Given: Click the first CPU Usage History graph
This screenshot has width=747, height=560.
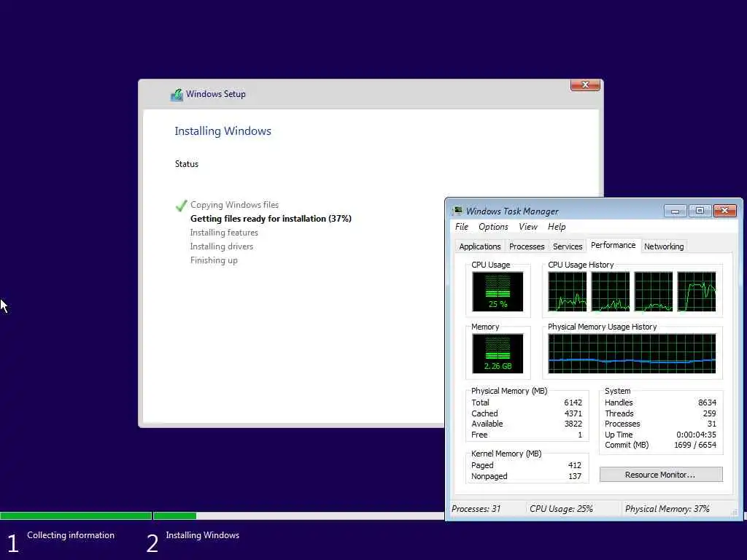Looking at the screenshot, I should 567,292.
